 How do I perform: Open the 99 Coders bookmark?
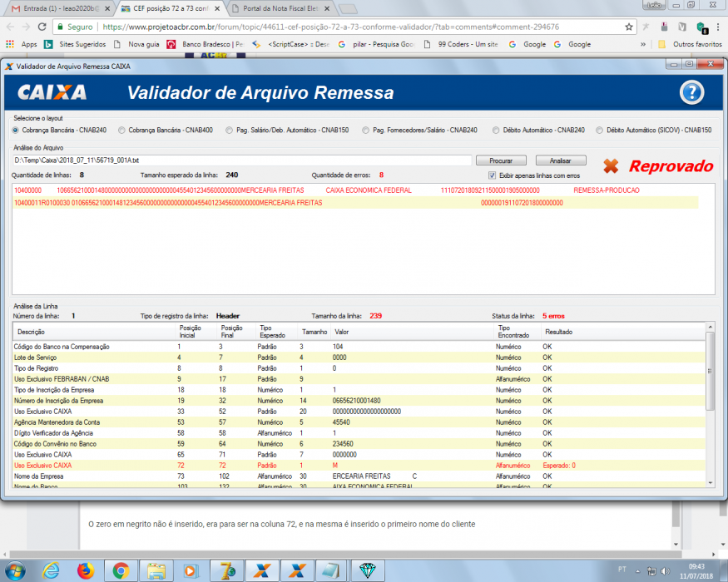coord(461,44)
